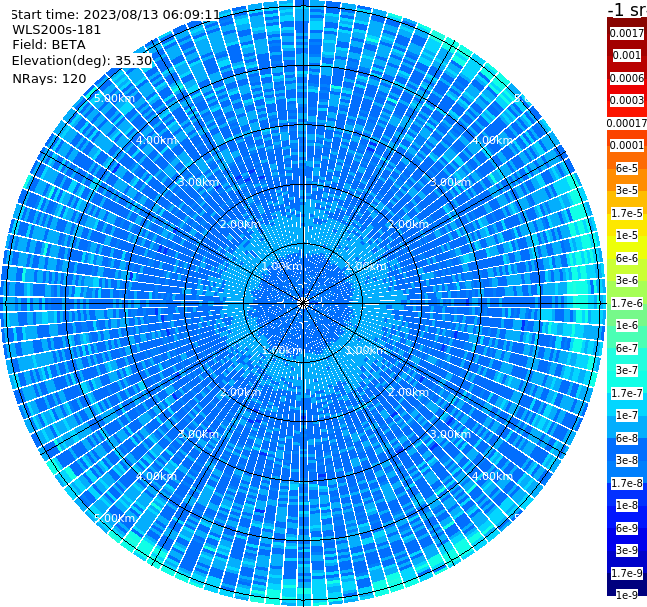Select the "5.00km" range label in lower-left quadrant
The height and width of the screenshot is (607, 647).
(x=114, y=518)
